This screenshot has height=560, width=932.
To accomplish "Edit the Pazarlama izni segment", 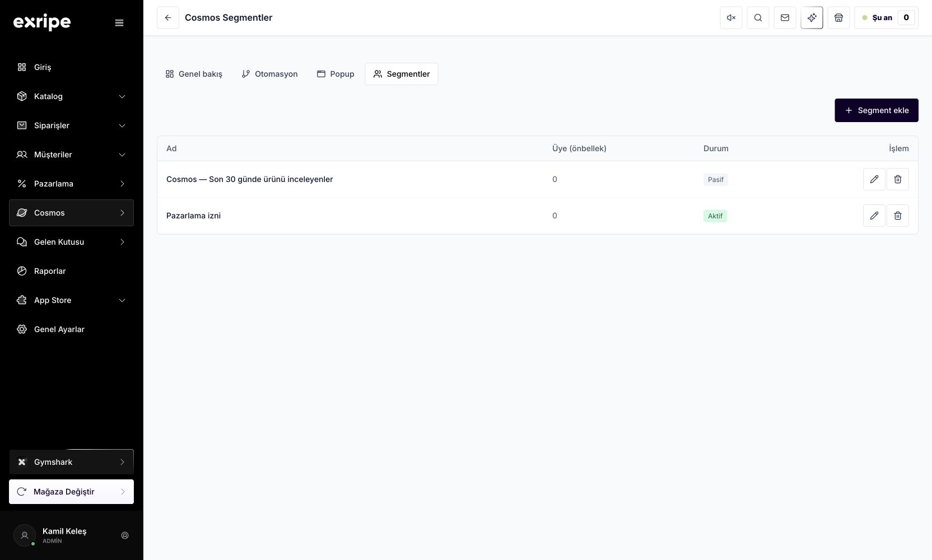I will 874,216.
